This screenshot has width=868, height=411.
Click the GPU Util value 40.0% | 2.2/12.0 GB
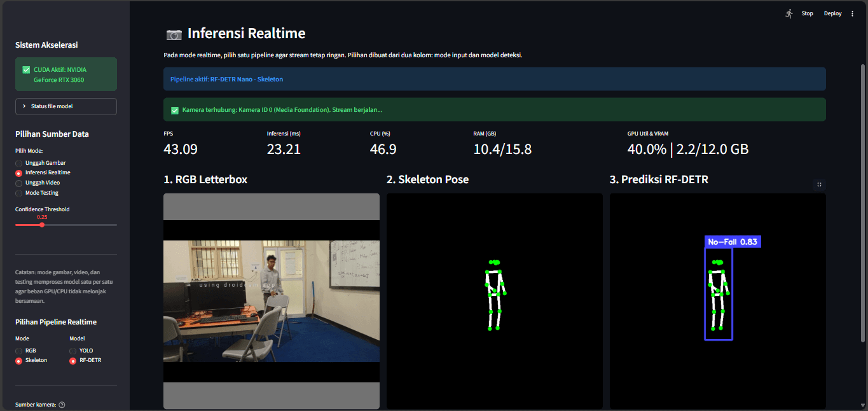[x=688, y=150]
